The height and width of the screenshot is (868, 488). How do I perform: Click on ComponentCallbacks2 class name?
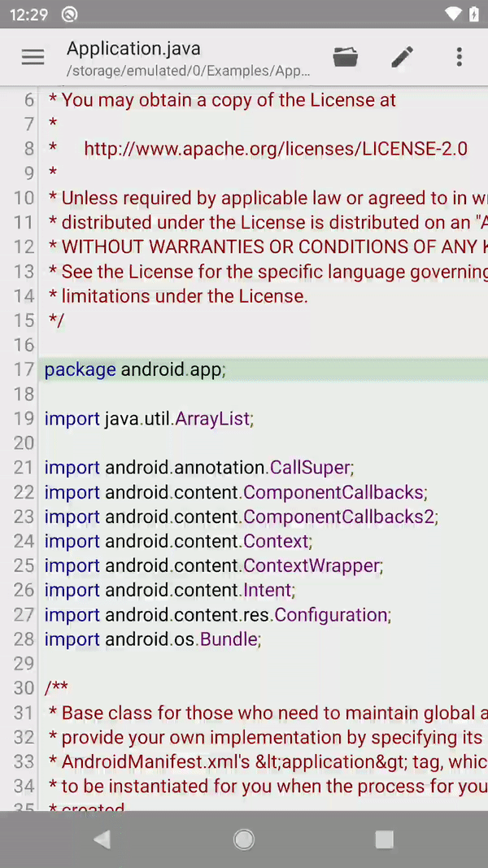pos(339,517)
